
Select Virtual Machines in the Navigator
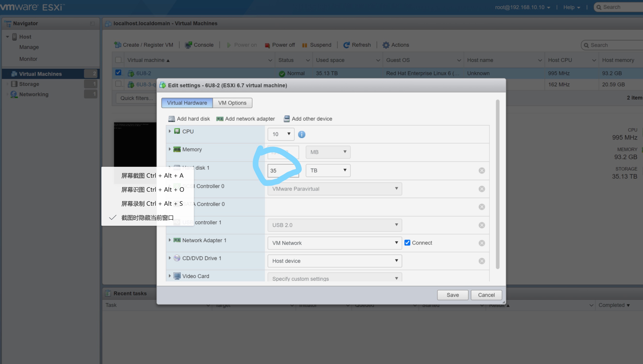pos(50,74)
